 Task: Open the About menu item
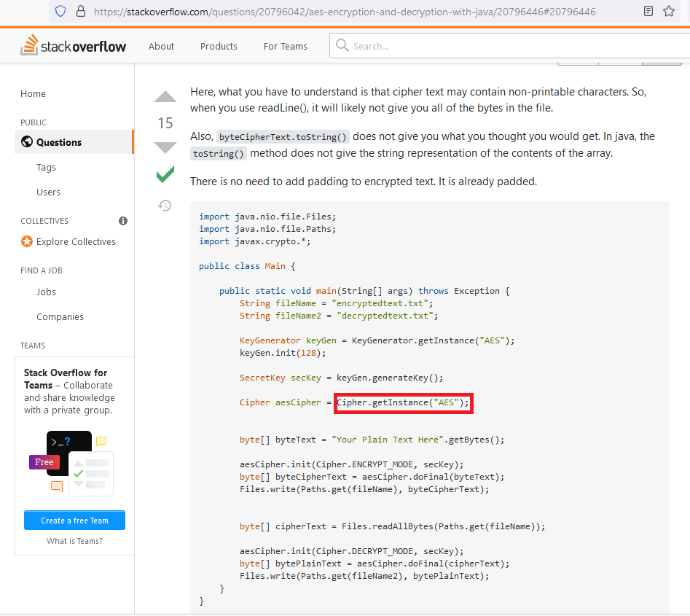click(x=161, y=46)
